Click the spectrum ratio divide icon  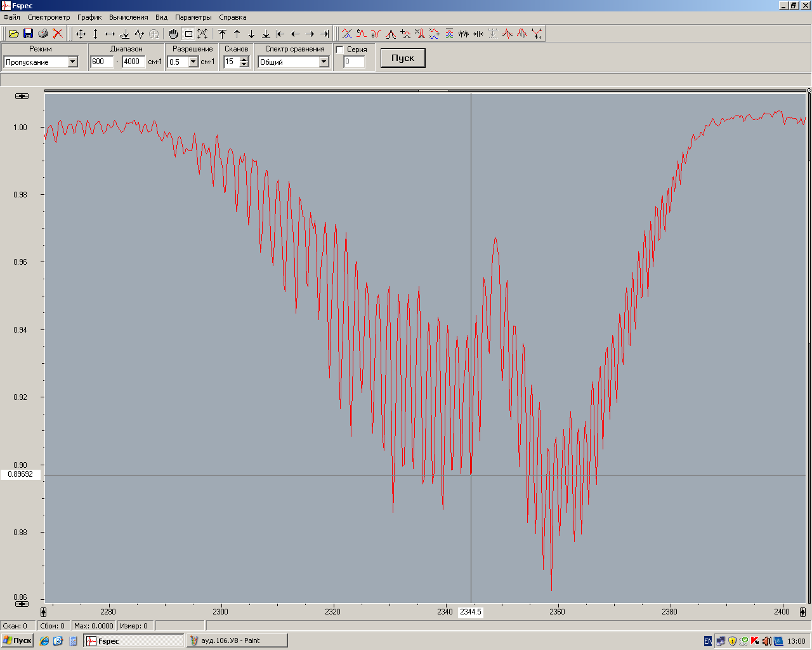click(347, 34)
